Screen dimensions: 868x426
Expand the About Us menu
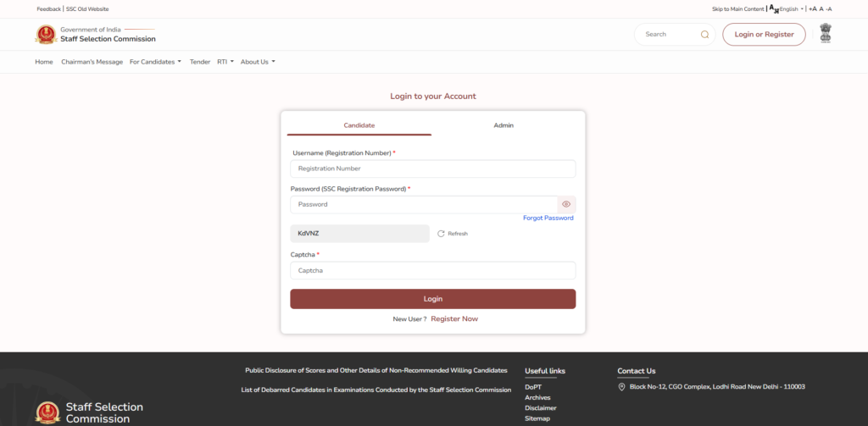[x=258, y=62]
